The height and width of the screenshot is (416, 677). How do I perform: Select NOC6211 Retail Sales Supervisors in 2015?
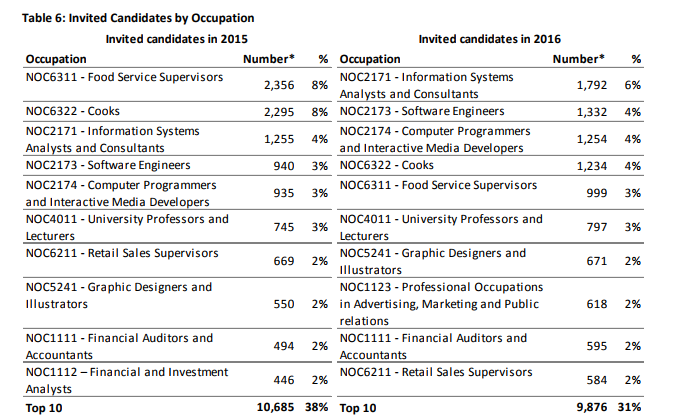[x=122, y=253]
